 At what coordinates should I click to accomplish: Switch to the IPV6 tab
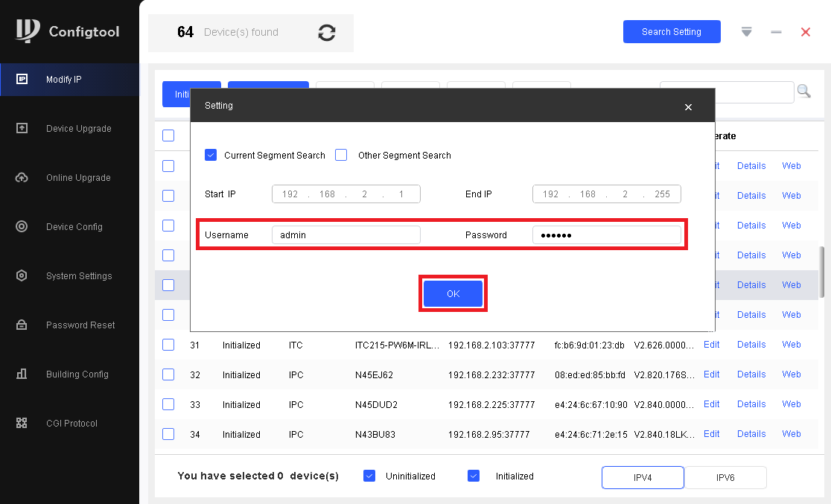(x=725, y=477)
